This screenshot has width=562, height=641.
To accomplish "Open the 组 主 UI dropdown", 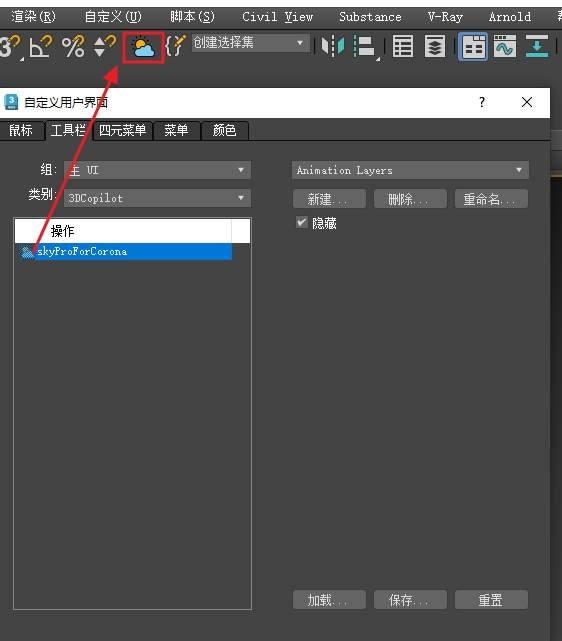I will 157,170.
